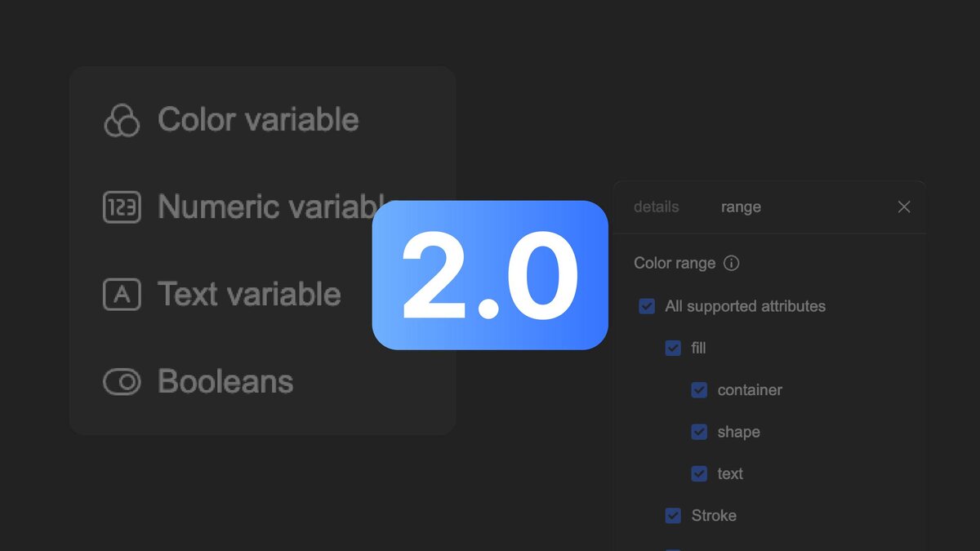Click the blue 2.0 version badge

(x=490, y=275)
